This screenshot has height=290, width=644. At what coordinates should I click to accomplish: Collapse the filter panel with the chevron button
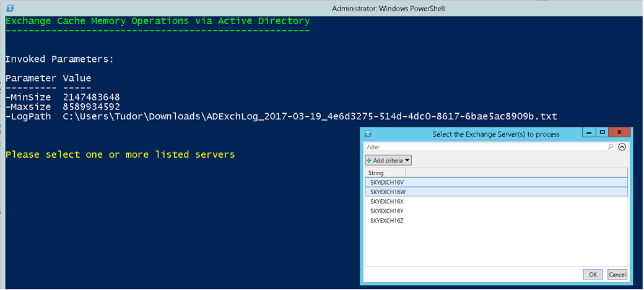tap(622, 147)
